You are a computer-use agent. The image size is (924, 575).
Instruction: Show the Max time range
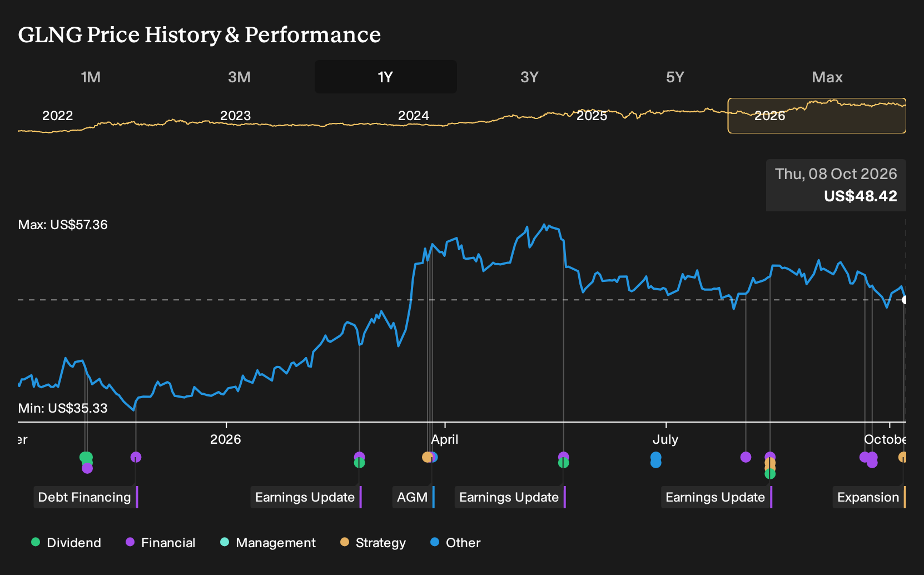pyautogui.click(x=827, y=77)
